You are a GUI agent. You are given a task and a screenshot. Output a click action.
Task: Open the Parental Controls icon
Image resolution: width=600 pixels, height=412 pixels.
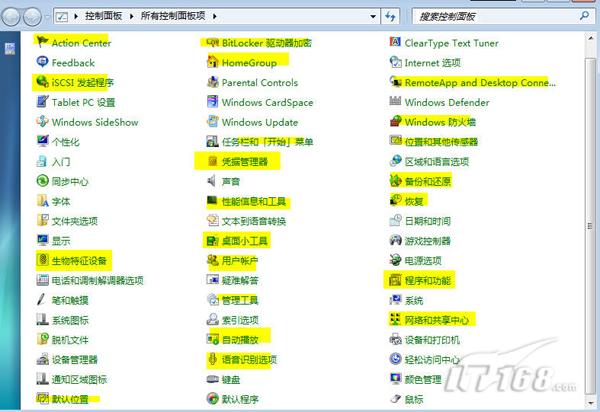pos(212,81)
